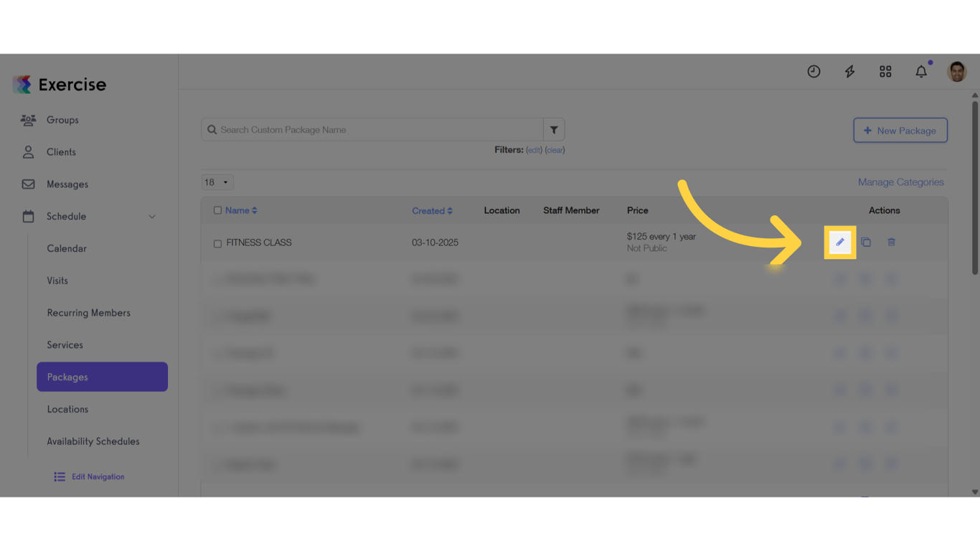Click the Groups sidebar icon
The height and width of the screenshot is (551, 980).
(x=28, y=120)
